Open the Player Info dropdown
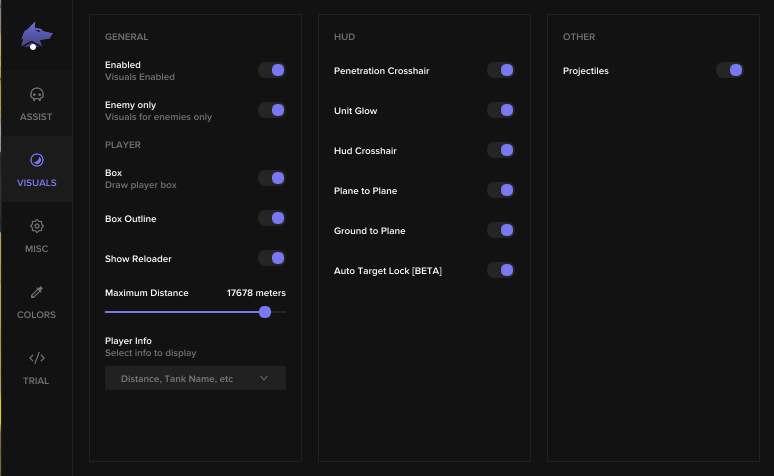 [x=195, y=378]
